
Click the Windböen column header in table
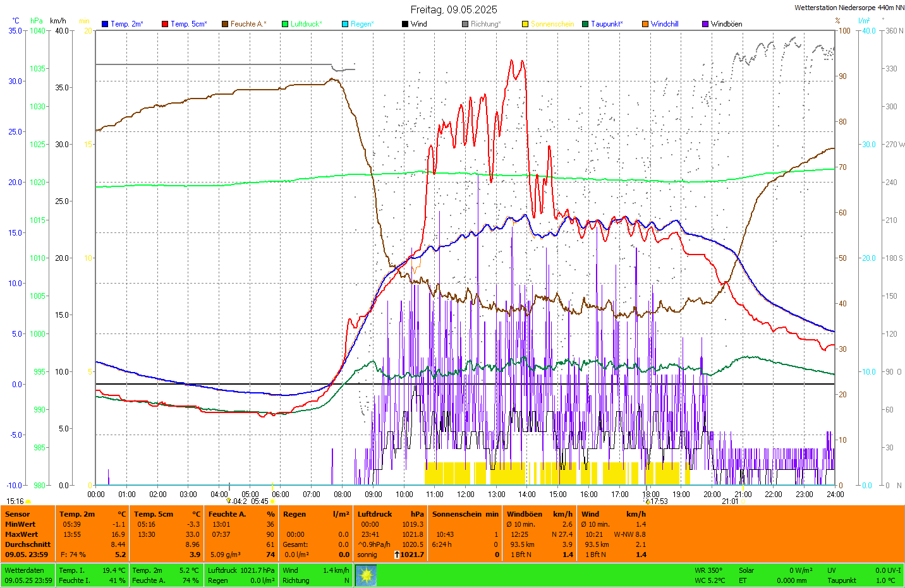(525, 514)
